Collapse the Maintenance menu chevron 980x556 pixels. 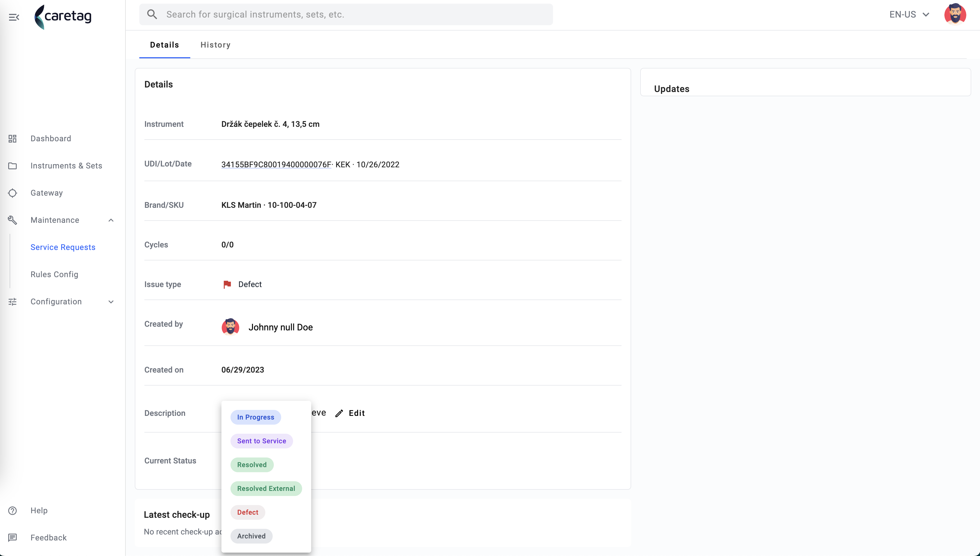[111, 220]
